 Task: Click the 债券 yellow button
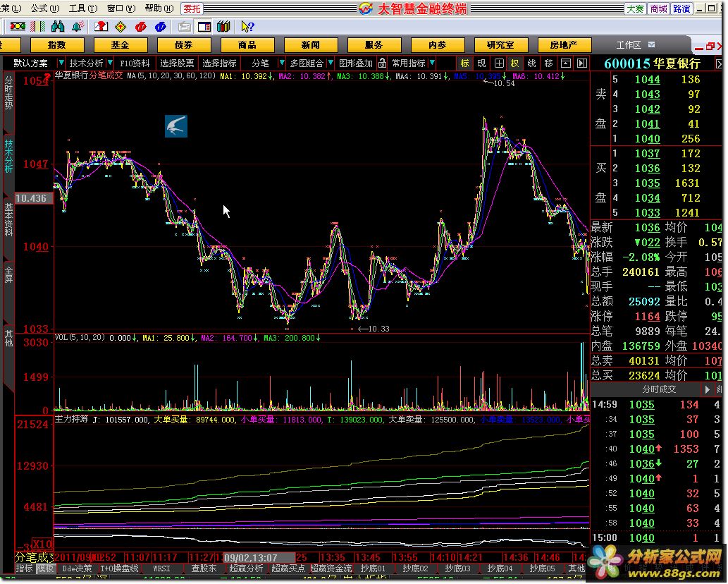[x=183, y=45]
